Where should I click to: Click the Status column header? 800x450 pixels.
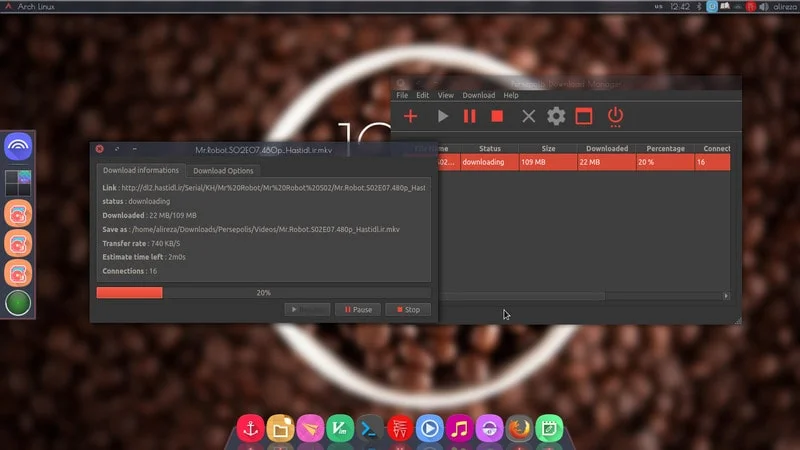(x=490, y=148)
